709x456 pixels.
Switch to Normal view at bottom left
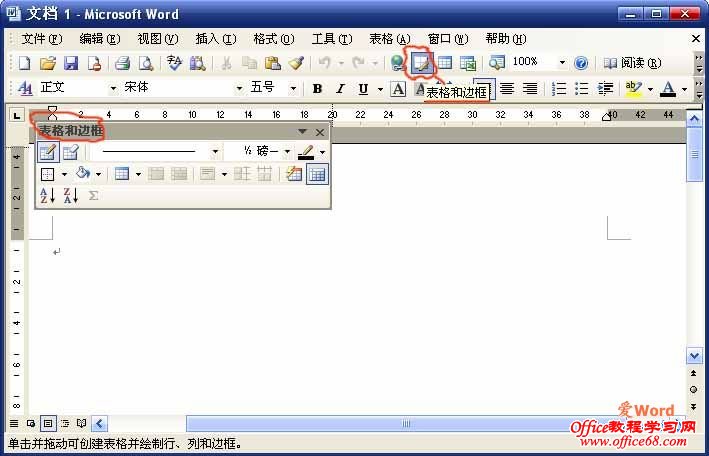coord(14,424)
